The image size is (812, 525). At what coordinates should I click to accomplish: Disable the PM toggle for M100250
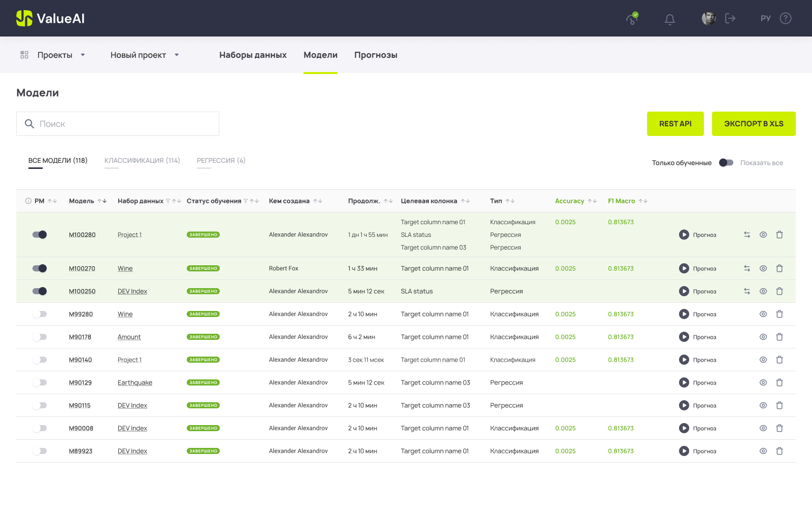click(40, 291)
